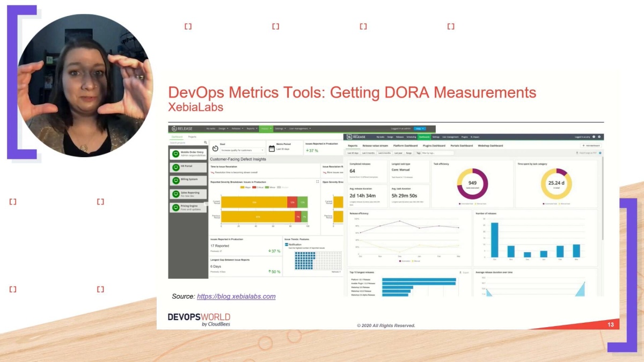Click the Filter by tags input field
Screen dimensions: 644x362
click(437, 153)
